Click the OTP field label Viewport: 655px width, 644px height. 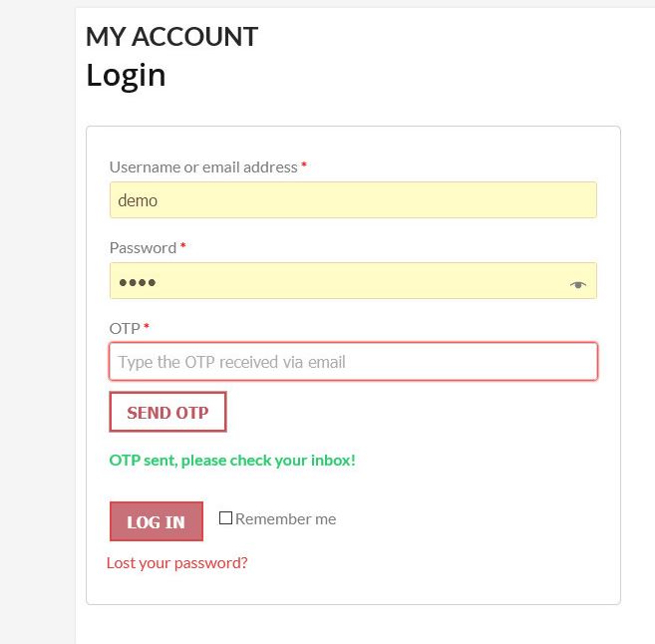point(125,329)
